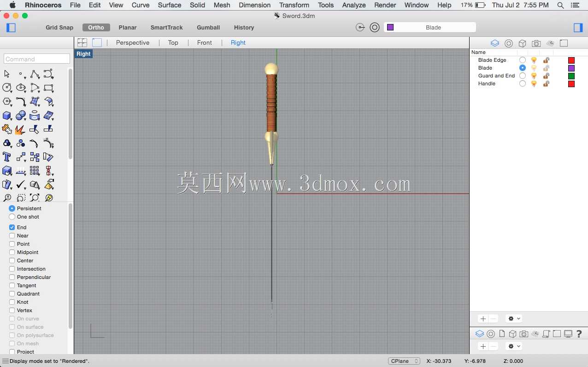Switch to the Front viewport tab
Viewport: 588px width, 367px height.
[x=205, y=42]
